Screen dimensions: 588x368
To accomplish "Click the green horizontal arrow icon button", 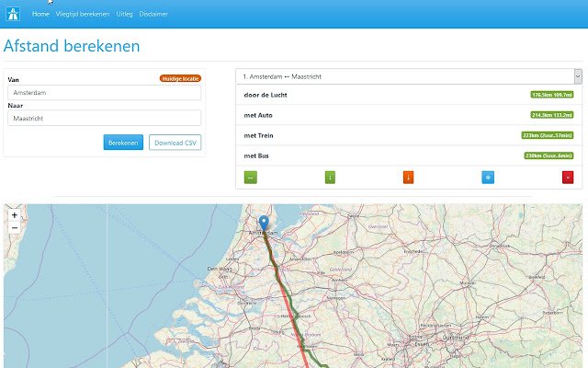I will coord(251,178).
